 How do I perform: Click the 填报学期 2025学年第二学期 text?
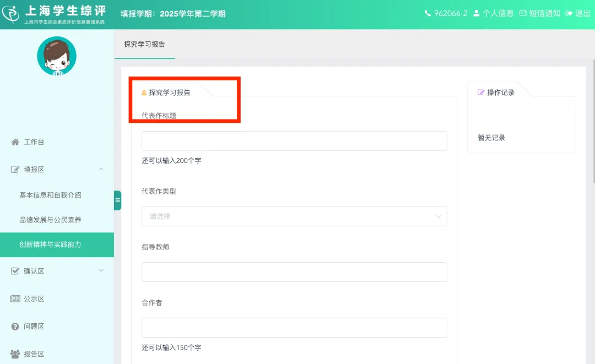point(173,14)
